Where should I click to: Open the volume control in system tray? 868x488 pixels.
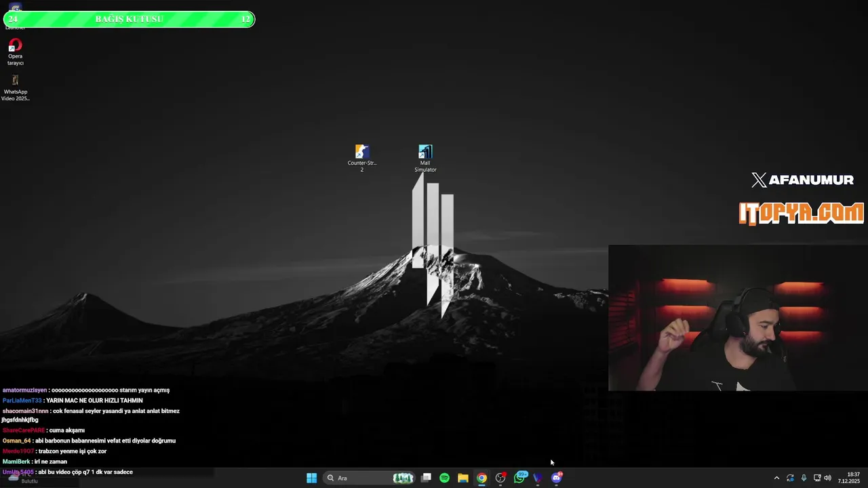click(827, 478)
